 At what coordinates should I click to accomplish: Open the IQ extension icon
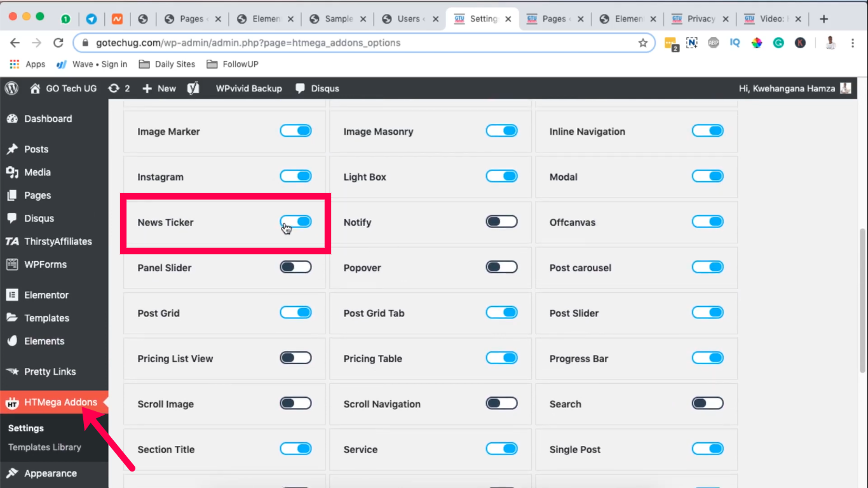click(735, 43)
